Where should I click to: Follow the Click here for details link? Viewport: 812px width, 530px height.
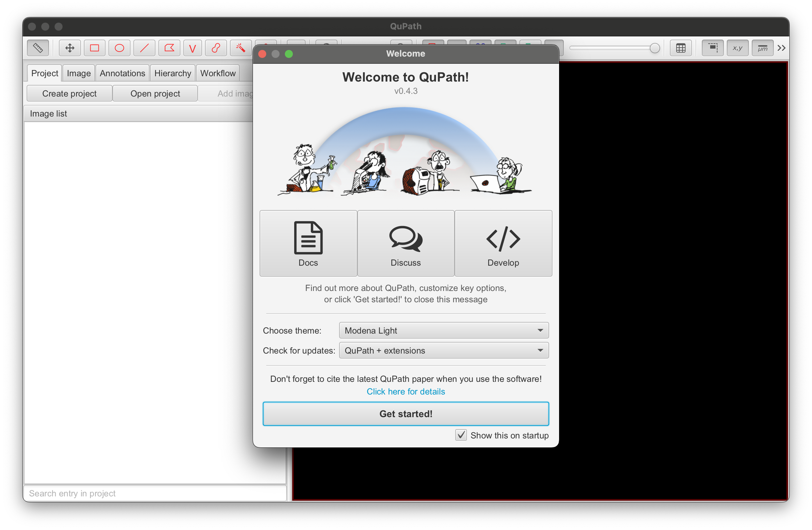pos(406,392)
